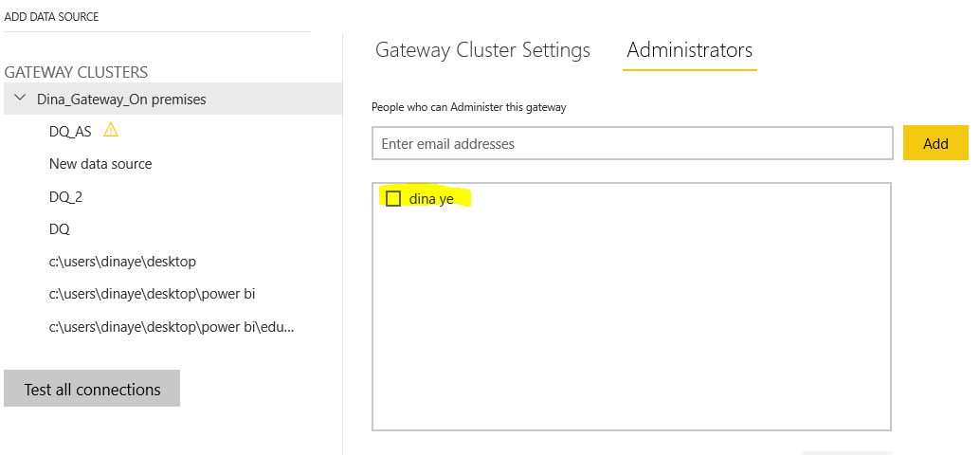Select the DQ_AS data source
980x455 pixels.
[x=70, y=131]
